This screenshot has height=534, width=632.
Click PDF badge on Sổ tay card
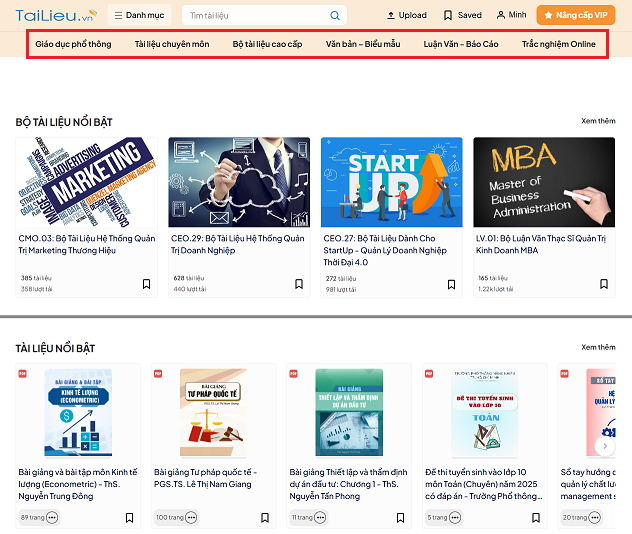(x=564, y=374)
